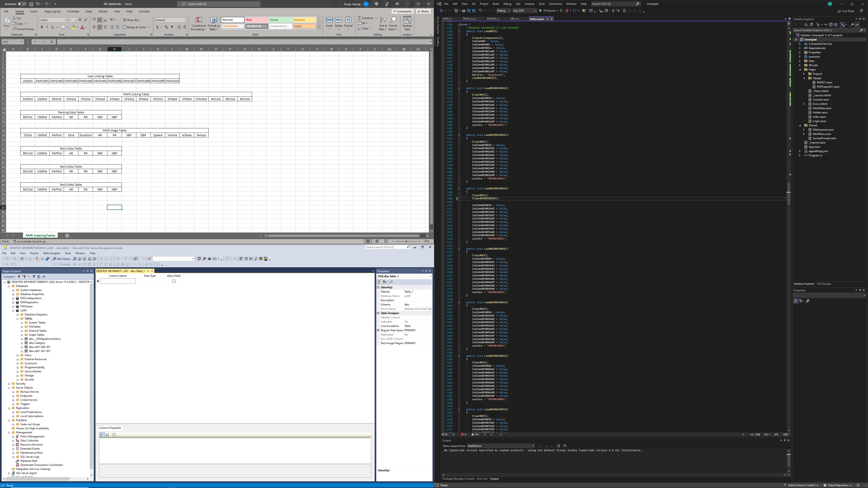
Task: Click Analyze Data icon in Excel
Action: click(407, 23)
